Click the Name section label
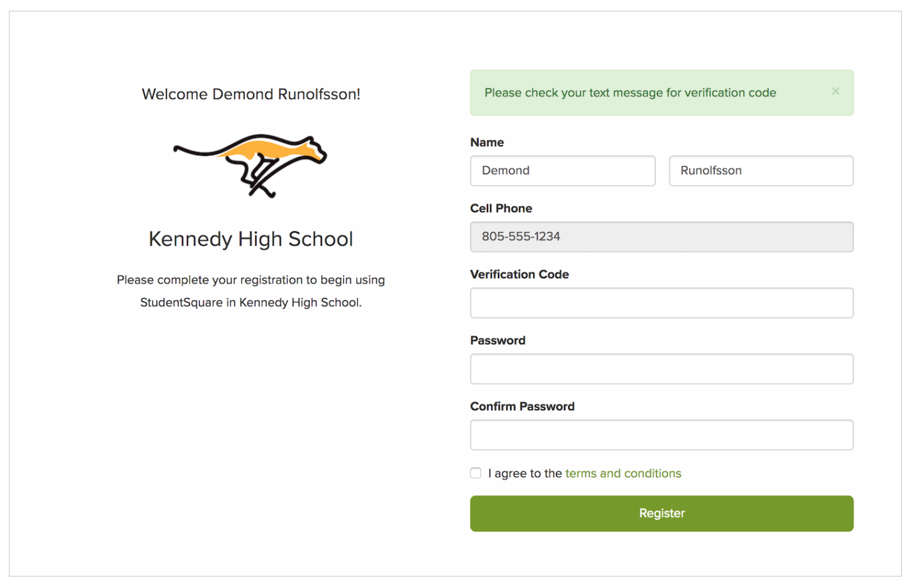 [x=487, y=142]
